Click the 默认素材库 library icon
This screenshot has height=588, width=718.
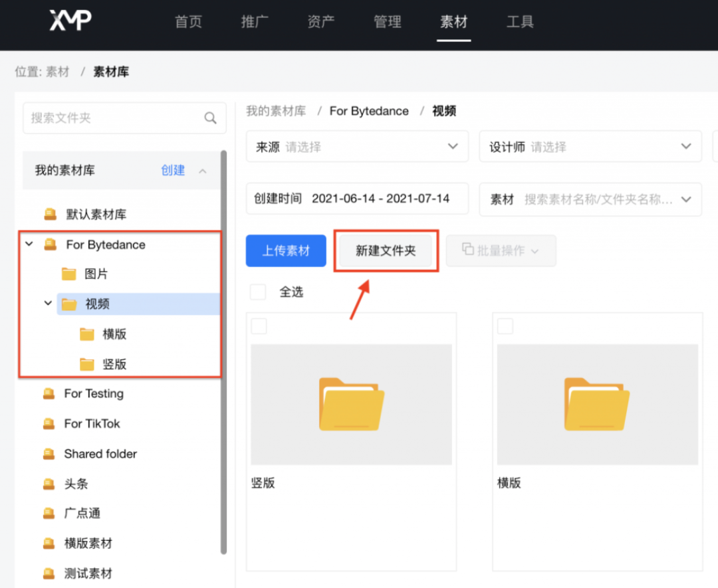coord(50,214)
